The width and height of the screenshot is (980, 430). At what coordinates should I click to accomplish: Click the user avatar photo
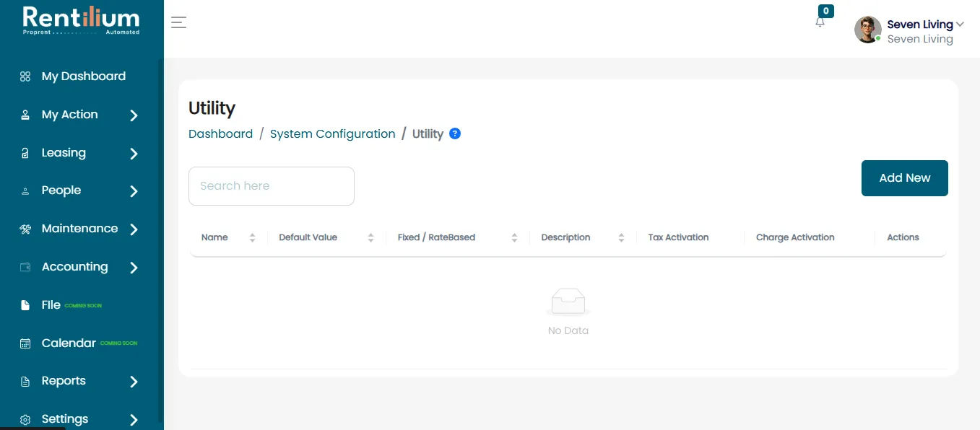pos(868,30)
